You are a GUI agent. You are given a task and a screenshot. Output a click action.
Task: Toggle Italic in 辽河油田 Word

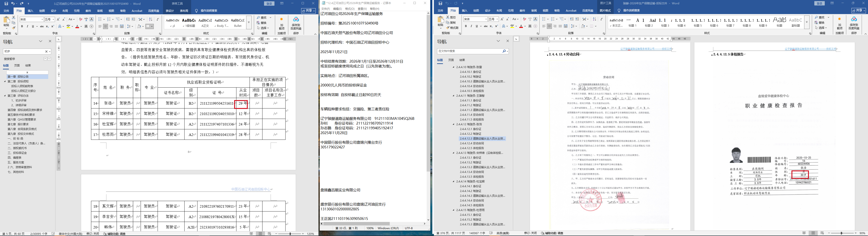tap(27, 26)
